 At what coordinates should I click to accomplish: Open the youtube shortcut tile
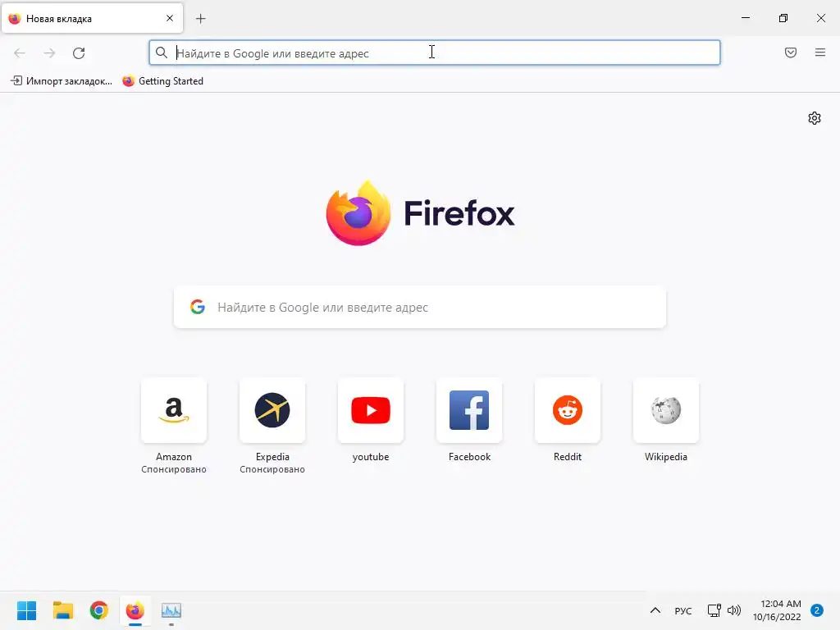pos(371,411)
